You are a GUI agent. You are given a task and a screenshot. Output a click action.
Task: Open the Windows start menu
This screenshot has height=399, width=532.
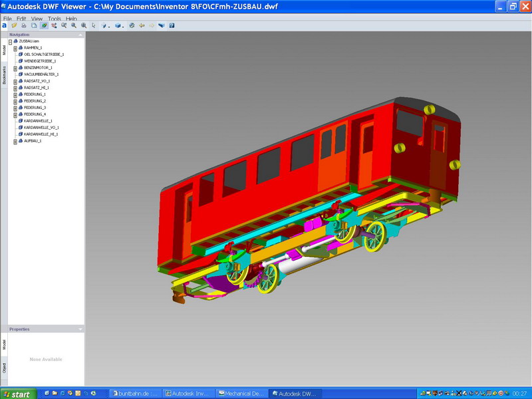coord(18,394)
